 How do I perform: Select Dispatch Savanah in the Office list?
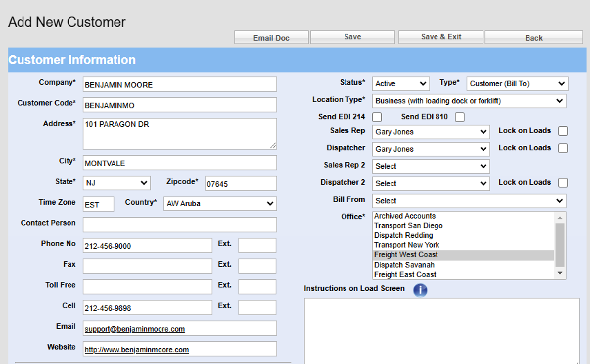pyautogui.click(x=464, y=265)
